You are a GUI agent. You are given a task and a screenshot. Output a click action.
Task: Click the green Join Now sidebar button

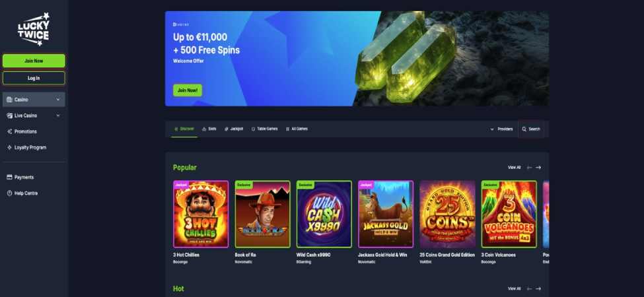pyautogui.click(x=34, y=61)
